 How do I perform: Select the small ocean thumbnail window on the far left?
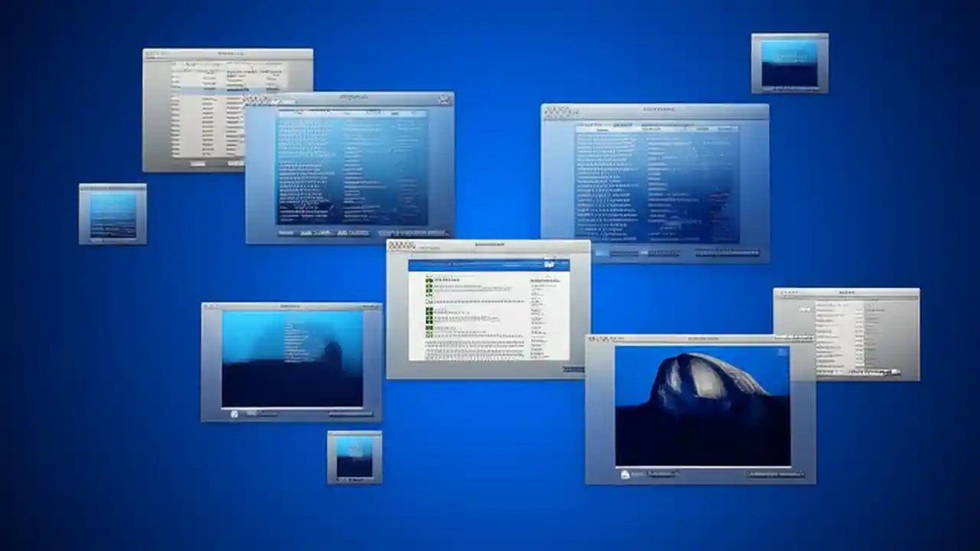[x=112, y=215]
